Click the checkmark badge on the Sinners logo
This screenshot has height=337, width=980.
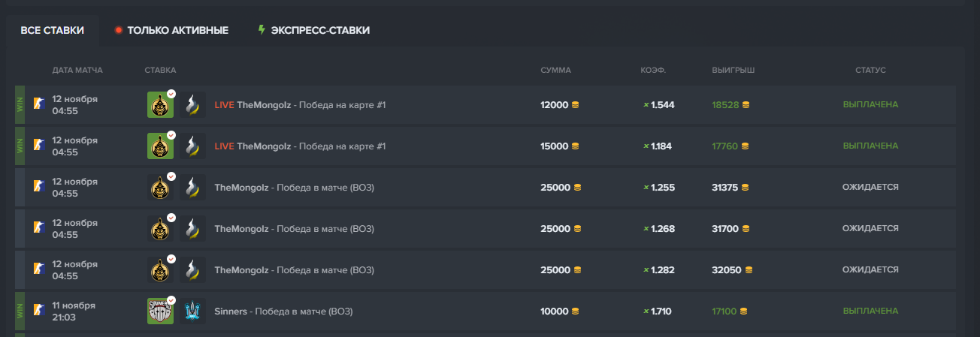(x=171, y=301)
